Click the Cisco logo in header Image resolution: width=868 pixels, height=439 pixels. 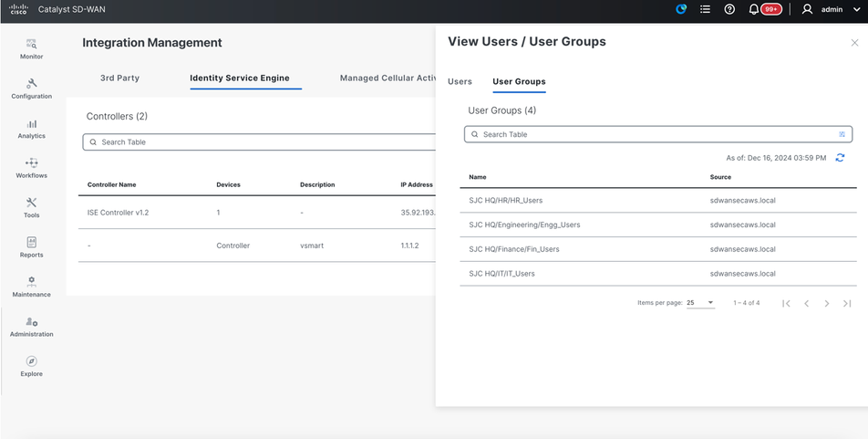(x=19, y=9)
